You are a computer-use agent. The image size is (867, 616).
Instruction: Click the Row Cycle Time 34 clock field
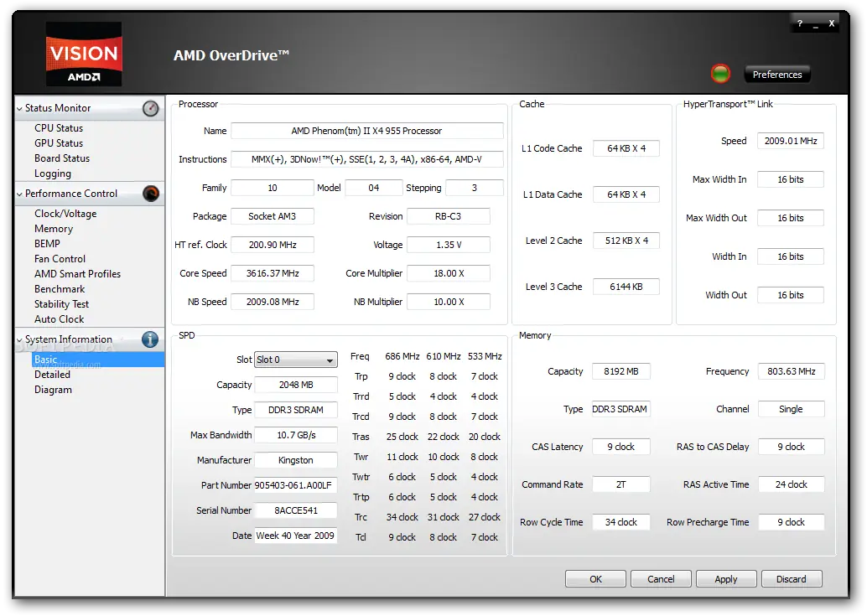(x=621, y=522)
